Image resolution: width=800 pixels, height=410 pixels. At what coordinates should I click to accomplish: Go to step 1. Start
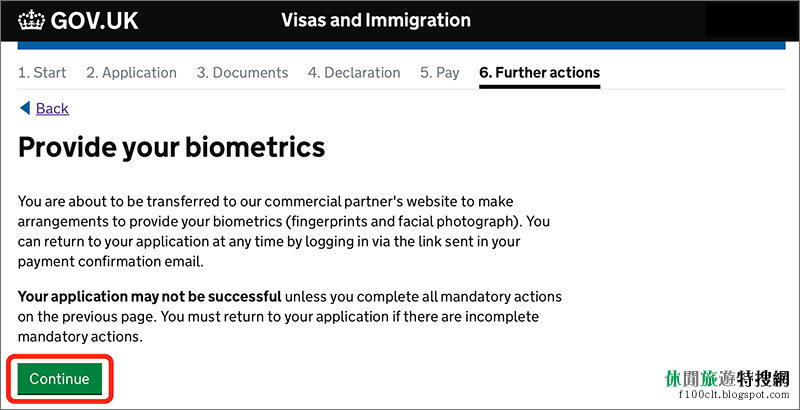click(42, 72)
